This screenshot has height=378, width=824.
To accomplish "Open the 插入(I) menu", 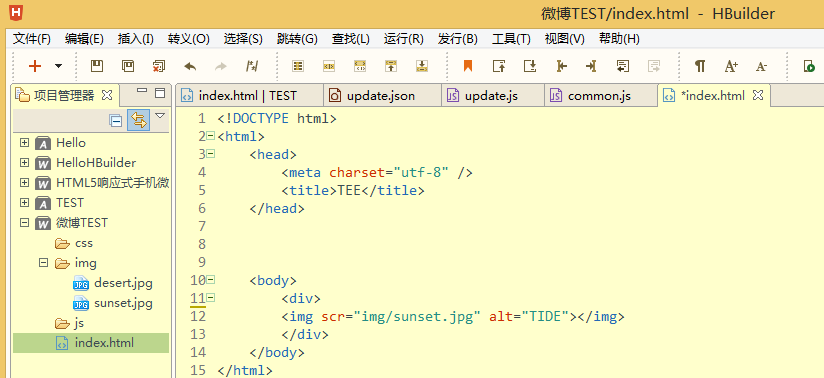I will click(136, 38).
